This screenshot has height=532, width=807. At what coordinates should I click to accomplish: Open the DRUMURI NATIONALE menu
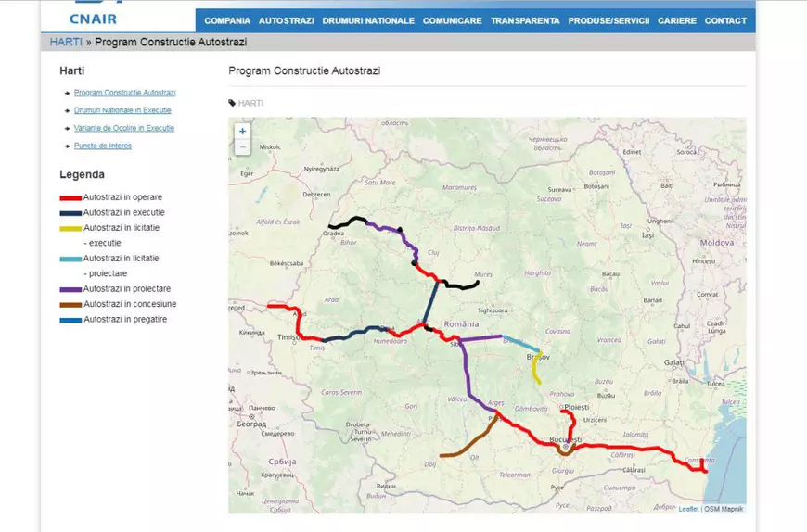click(x=368, y=21)
